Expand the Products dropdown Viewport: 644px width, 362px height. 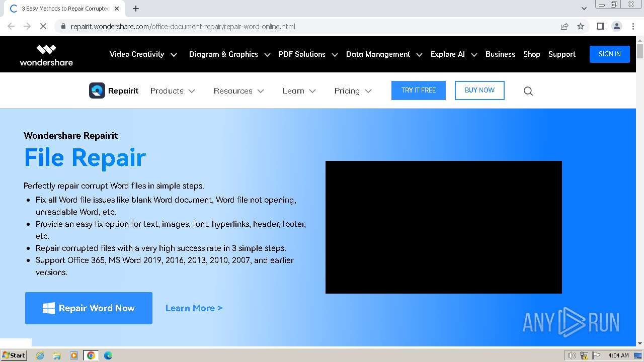(x=173, y=91)
